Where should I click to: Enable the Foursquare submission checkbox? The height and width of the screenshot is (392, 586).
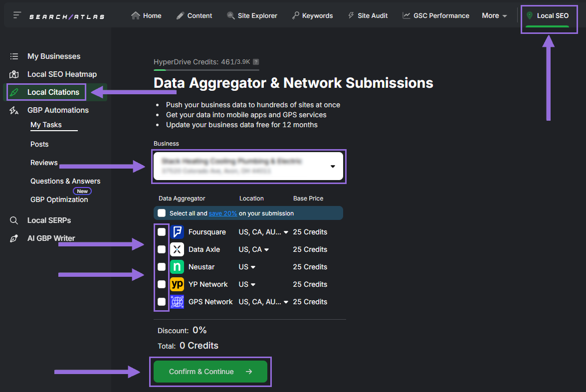161,232
